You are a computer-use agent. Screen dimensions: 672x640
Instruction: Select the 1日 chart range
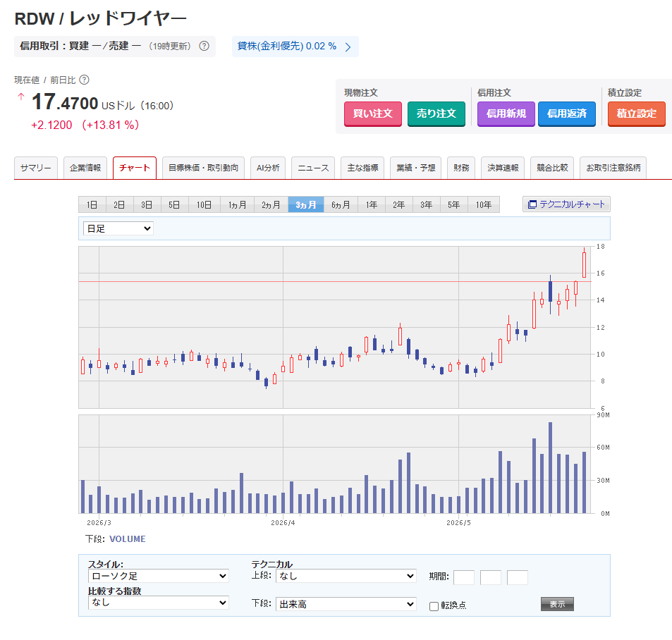pos(92,205)
